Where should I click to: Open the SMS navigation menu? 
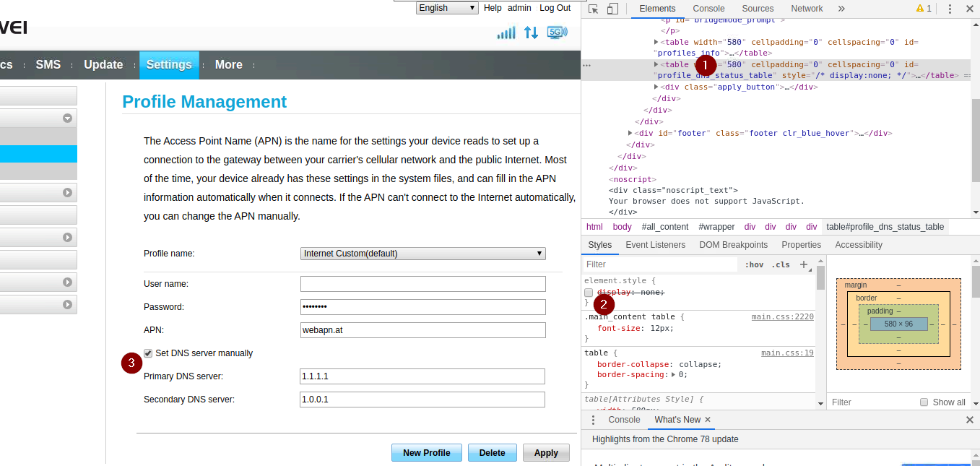click(48, 65)
